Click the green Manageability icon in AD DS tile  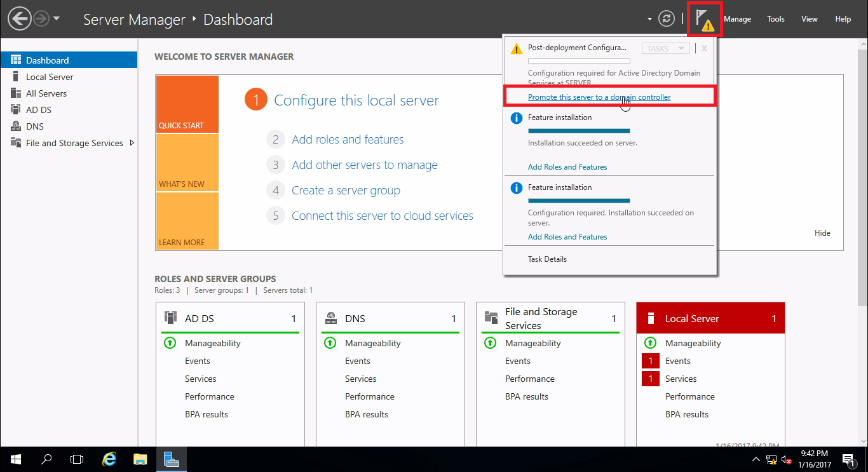170,343
